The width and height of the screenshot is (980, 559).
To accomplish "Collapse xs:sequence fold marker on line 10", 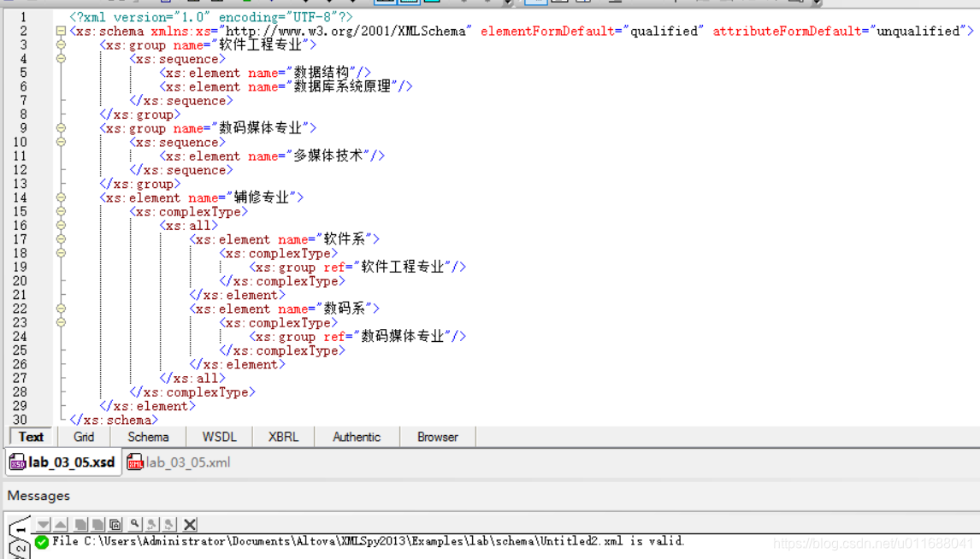I will (x=61, y=142).
